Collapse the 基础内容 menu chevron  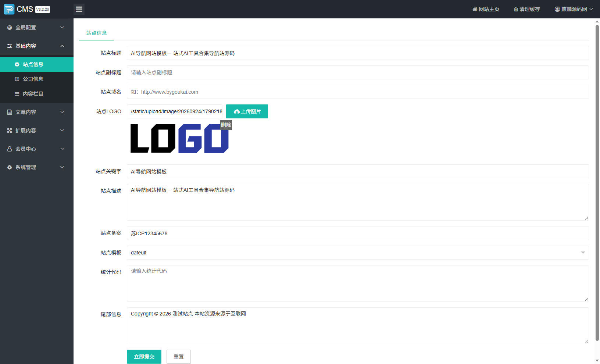click(x=62, y=46)
